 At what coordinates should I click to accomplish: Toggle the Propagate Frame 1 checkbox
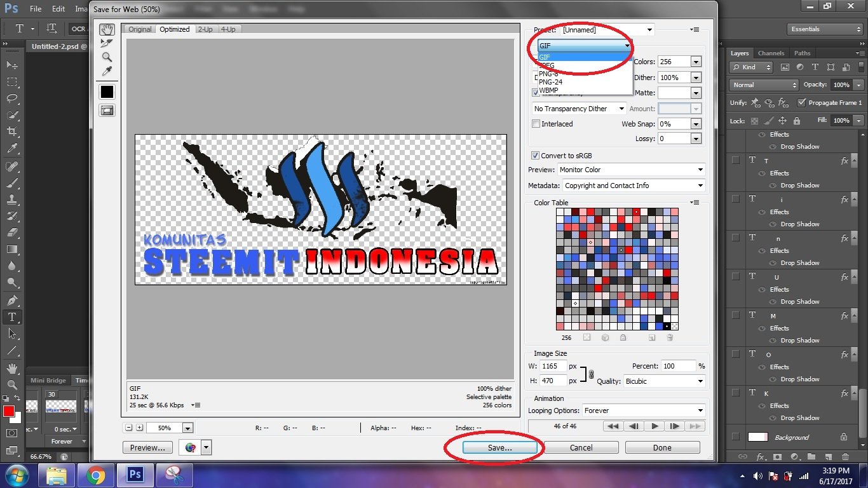[802, 102]
